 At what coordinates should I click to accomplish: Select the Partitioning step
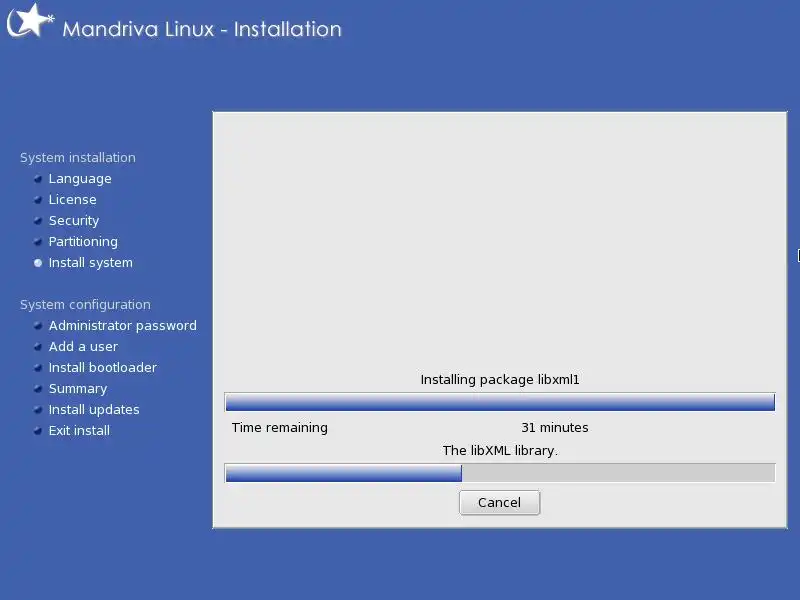click(x=83, y=242)
